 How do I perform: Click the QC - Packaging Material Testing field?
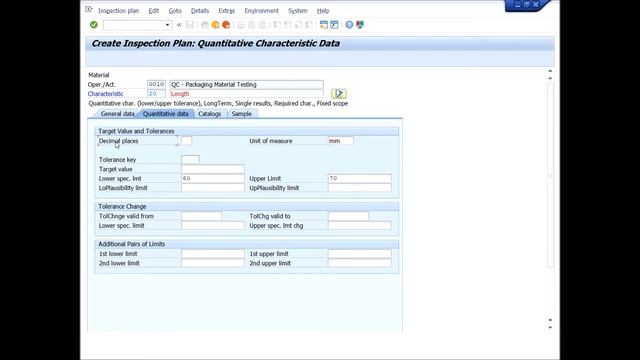point(247,84)
